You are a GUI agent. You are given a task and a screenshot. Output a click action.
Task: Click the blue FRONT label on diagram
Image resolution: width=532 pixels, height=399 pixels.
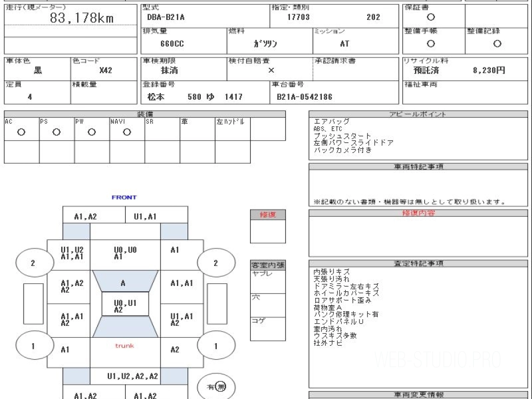coord(124,197)
